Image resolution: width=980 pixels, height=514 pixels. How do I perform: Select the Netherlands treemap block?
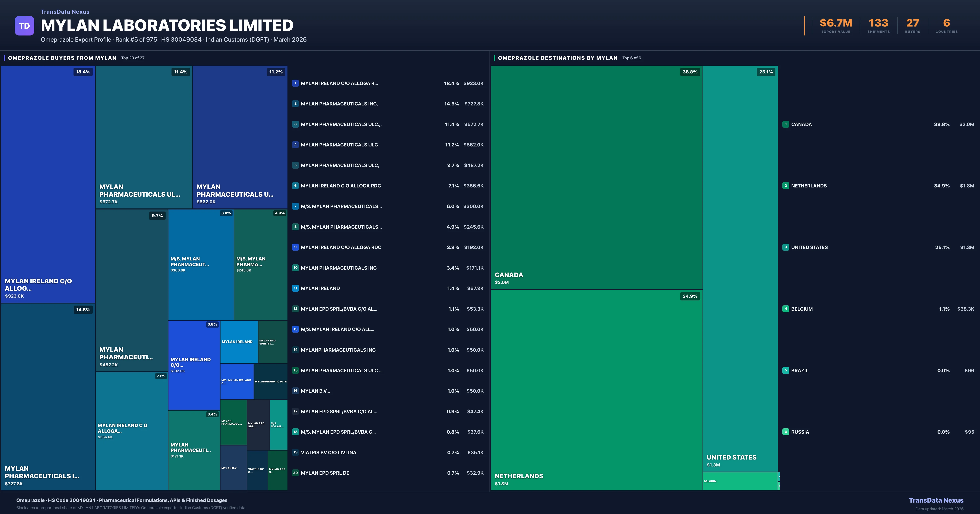coord(596,390)
